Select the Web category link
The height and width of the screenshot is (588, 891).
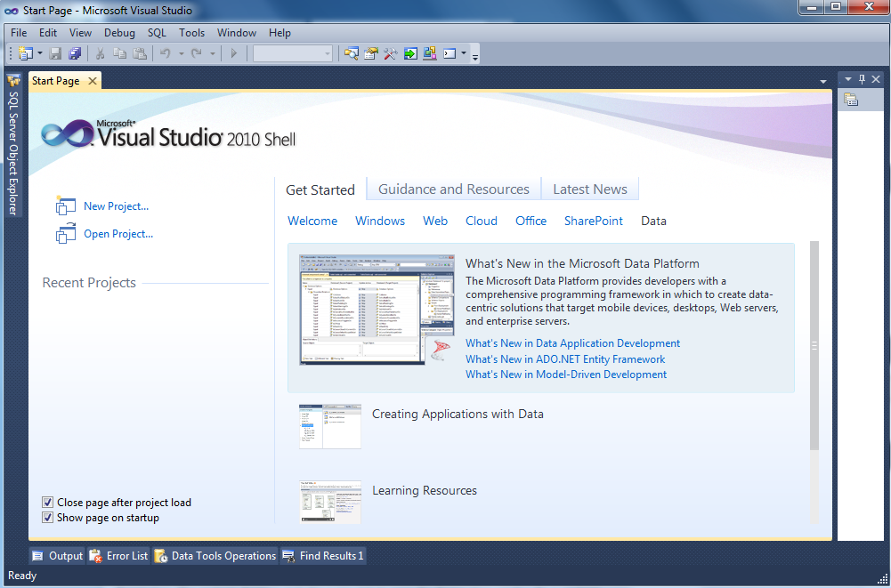click(x=435, y=221)
